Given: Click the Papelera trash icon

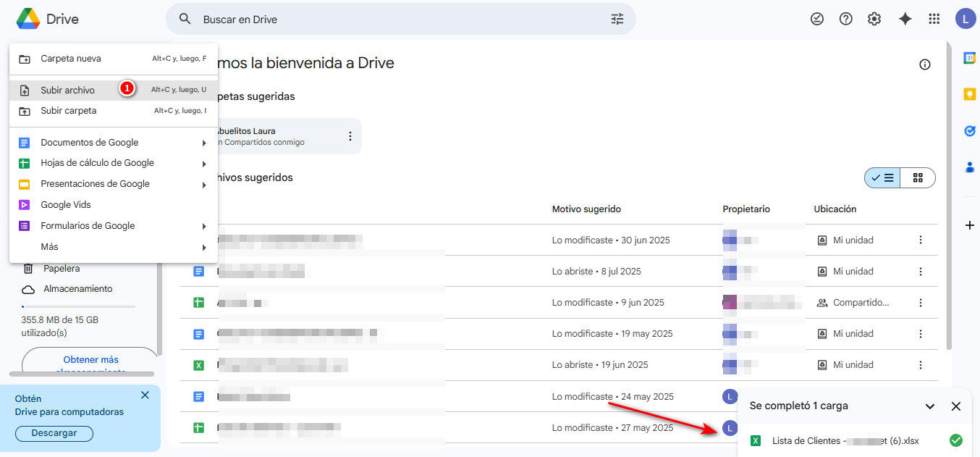Looking at the screenshot, I should pyautogui.click(x=28, y=269).
